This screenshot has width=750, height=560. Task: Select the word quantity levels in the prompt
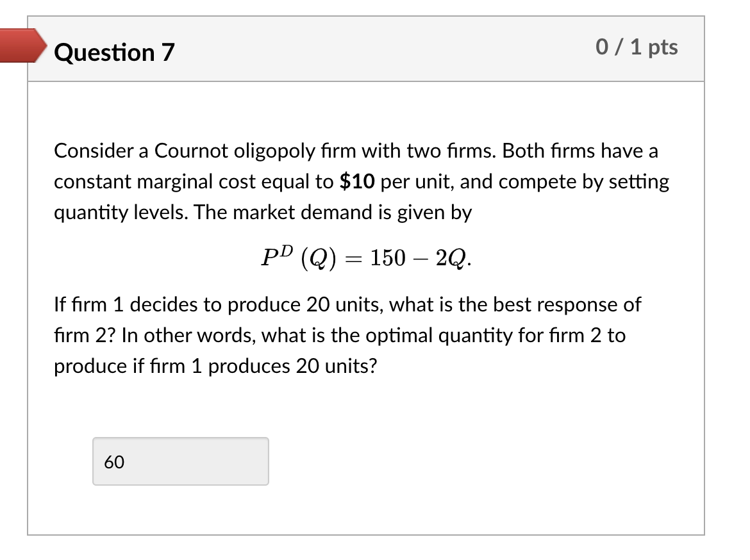click(x=114, y=212)
